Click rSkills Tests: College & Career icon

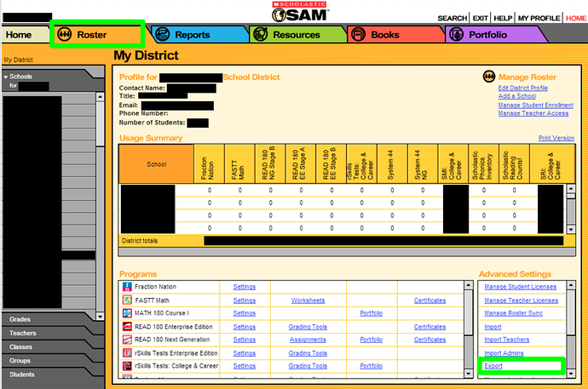coord(127,366)
